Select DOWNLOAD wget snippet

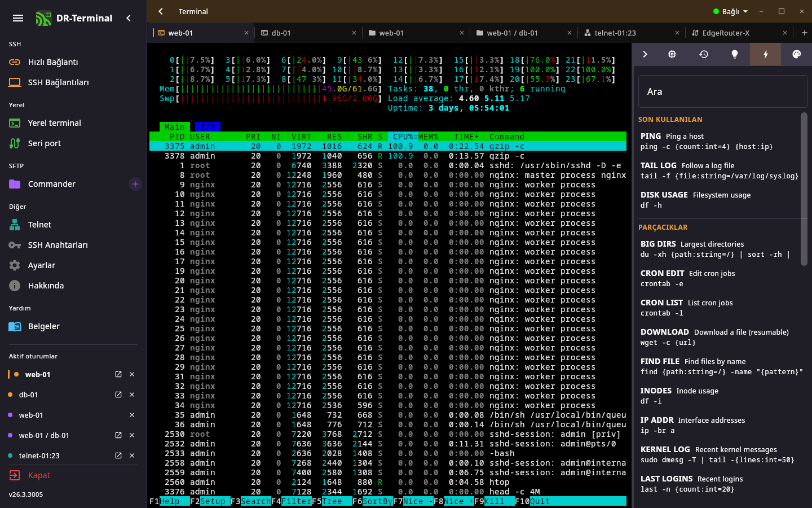pos(719,337)
